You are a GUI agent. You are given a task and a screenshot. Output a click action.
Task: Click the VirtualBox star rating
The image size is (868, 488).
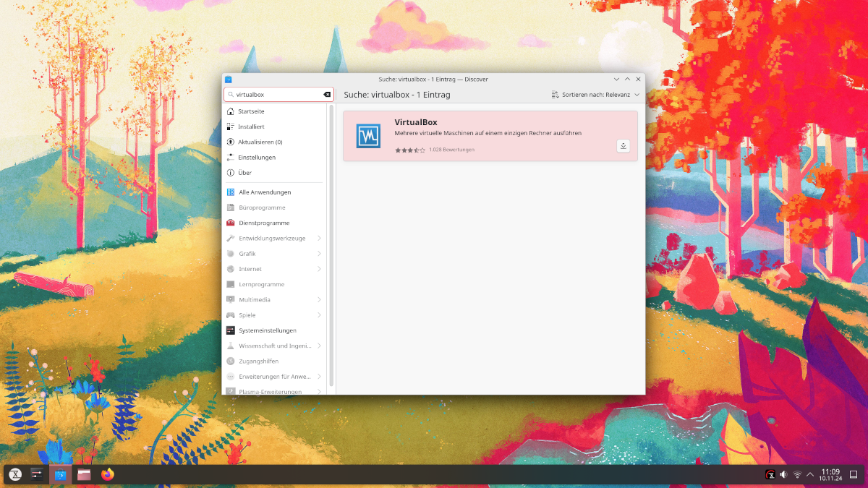[x=410, y=150]
